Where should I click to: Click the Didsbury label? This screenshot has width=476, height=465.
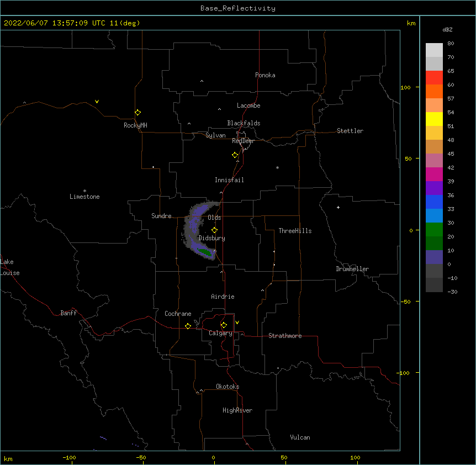212,238
